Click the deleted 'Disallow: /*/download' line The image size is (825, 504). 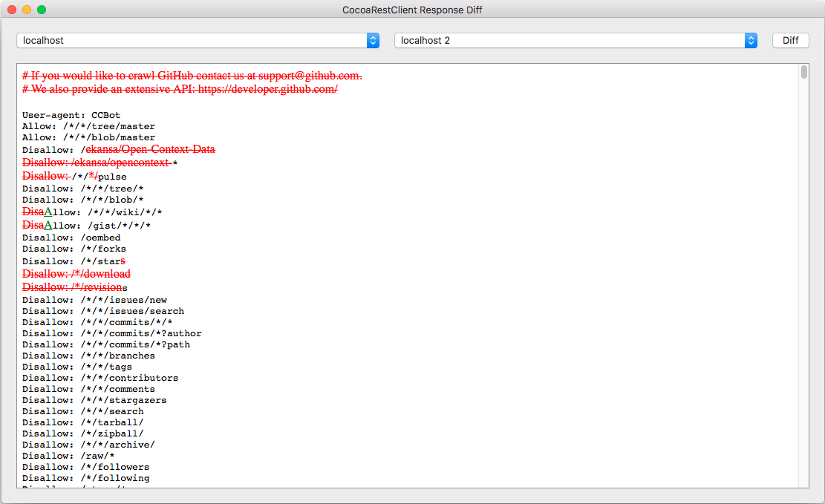[x=76, y=274]
